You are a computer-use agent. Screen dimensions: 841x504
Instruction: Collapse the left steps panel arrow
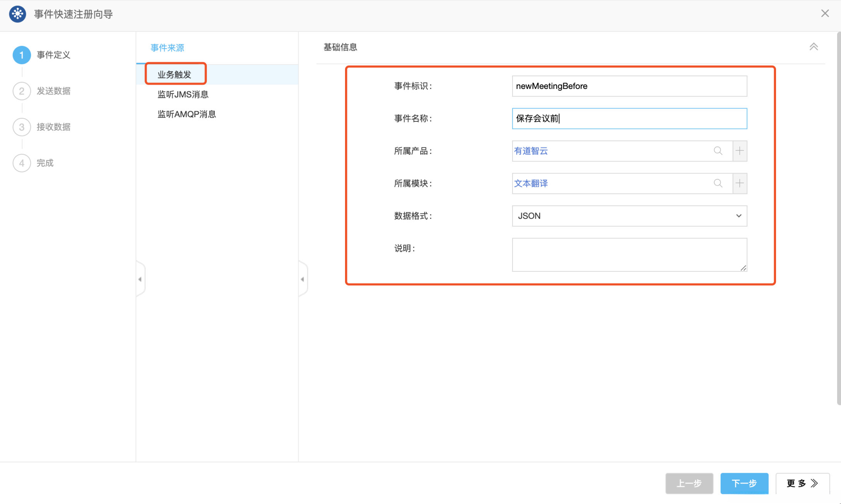tap(140, 279)
